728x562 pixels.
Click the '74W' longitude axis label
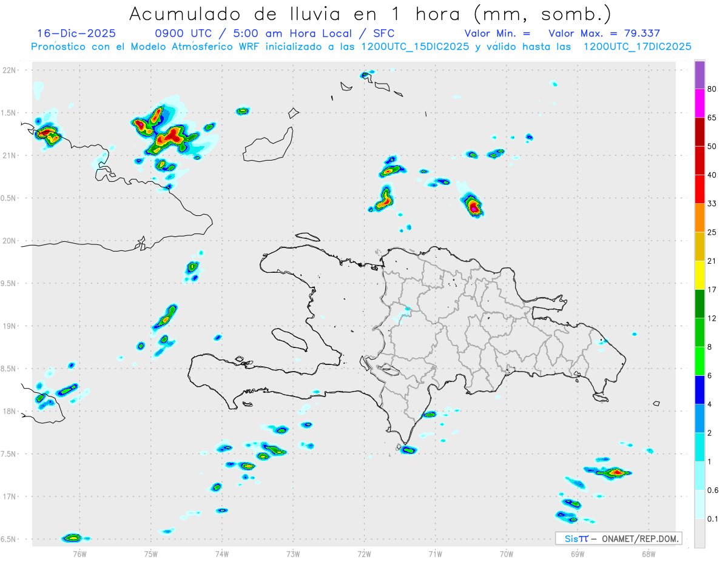222,554
